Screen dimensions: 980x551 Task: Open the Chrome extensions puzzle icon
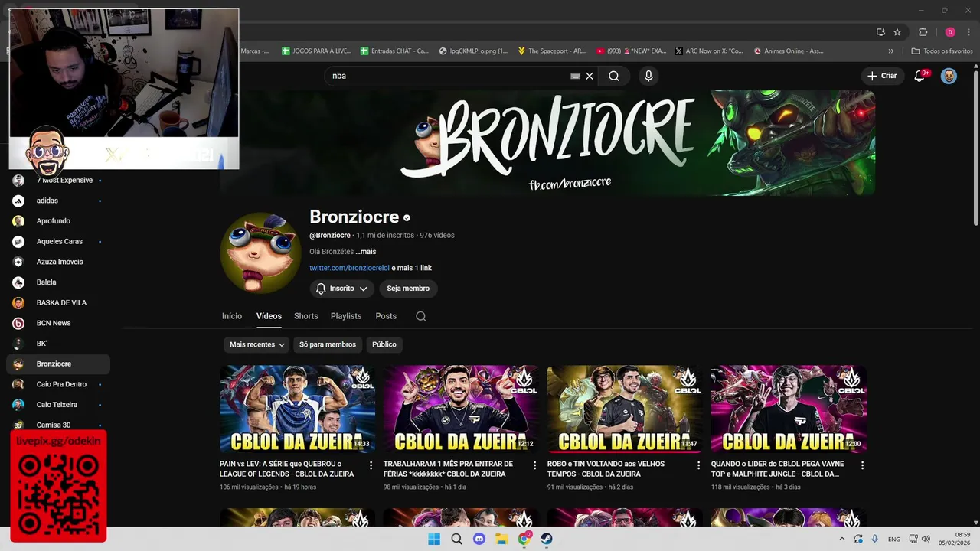[x=923, y=32]
